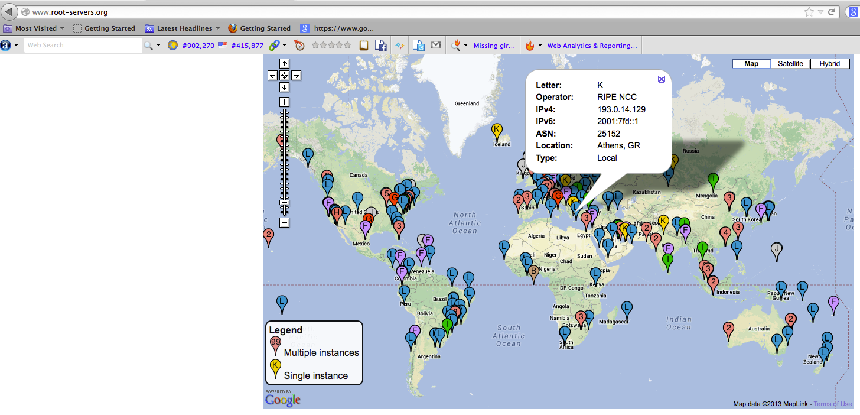Select the red 3 marker over Florida
This screenshot has height=415, width=860.
[x=399, y=227]
